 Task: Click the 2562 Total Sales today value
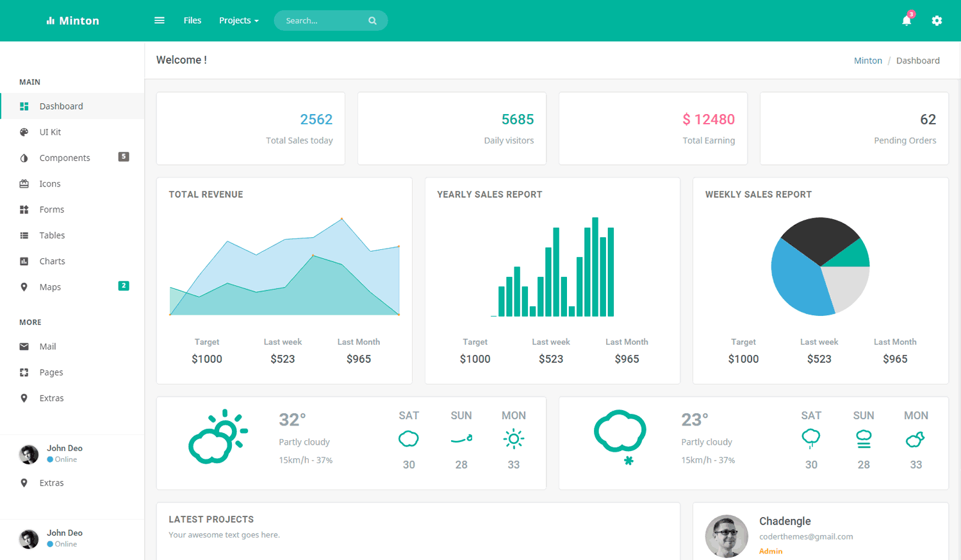(x=316, y=119)
